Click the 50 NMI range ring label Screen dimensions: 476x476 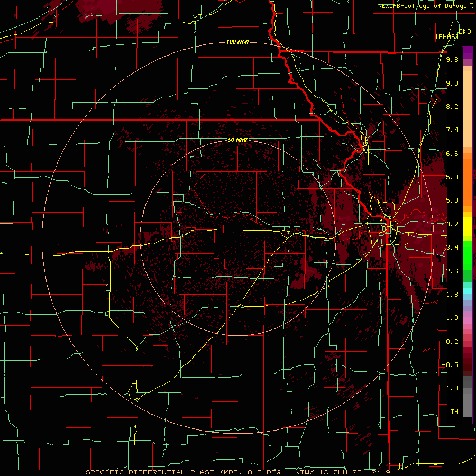[x=237, y=140]
